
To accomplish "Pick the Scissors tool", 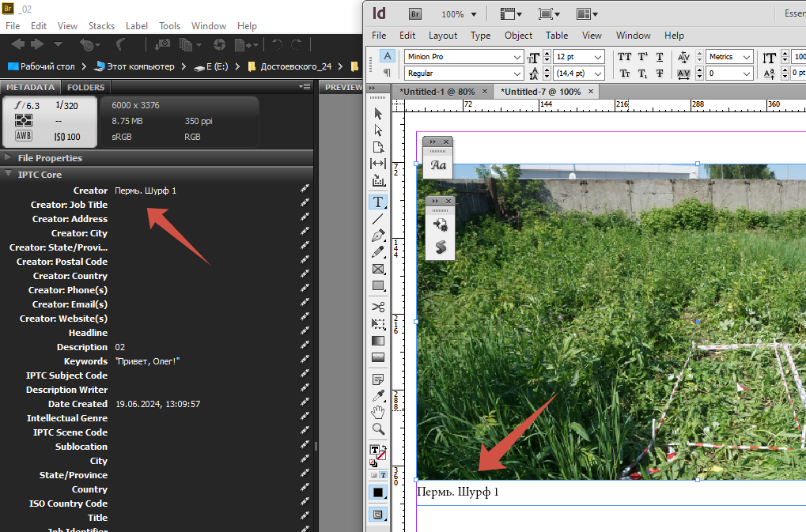I will coord(378,307).
